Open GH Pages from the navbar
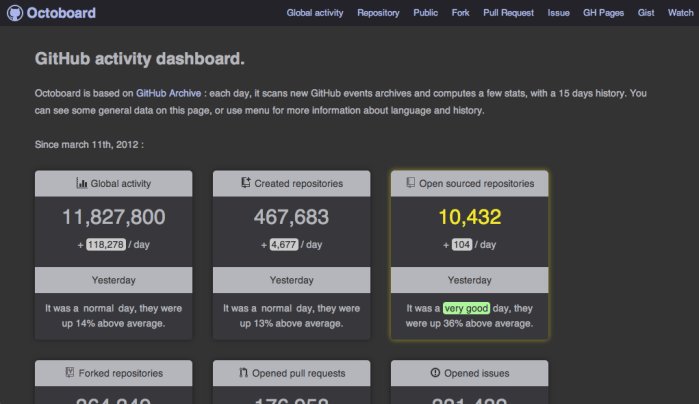The width and height of the screenshot is (699, 404). pos(604,13)
